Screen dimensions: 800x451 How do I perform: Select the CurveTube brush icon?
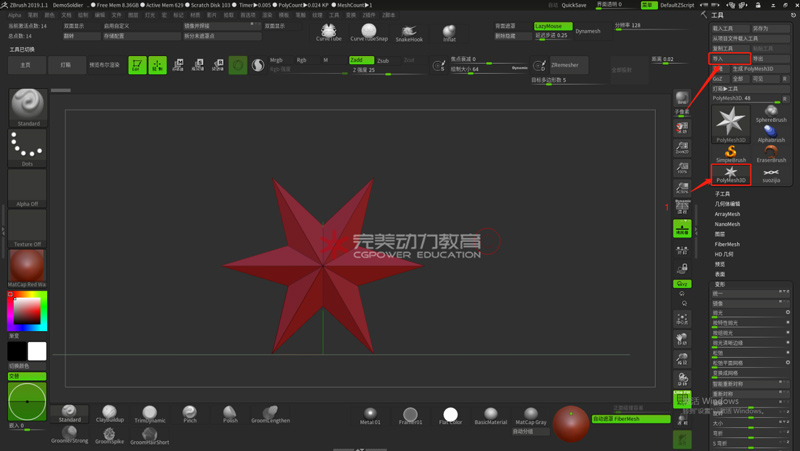pos(328,32)
